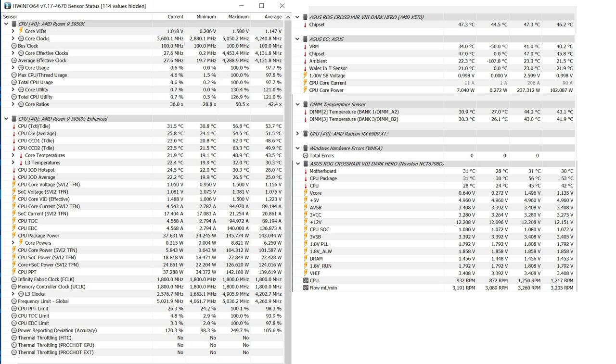
Task: Click the clock icon next to Bus Clock
Action: (x=14, y=46)
